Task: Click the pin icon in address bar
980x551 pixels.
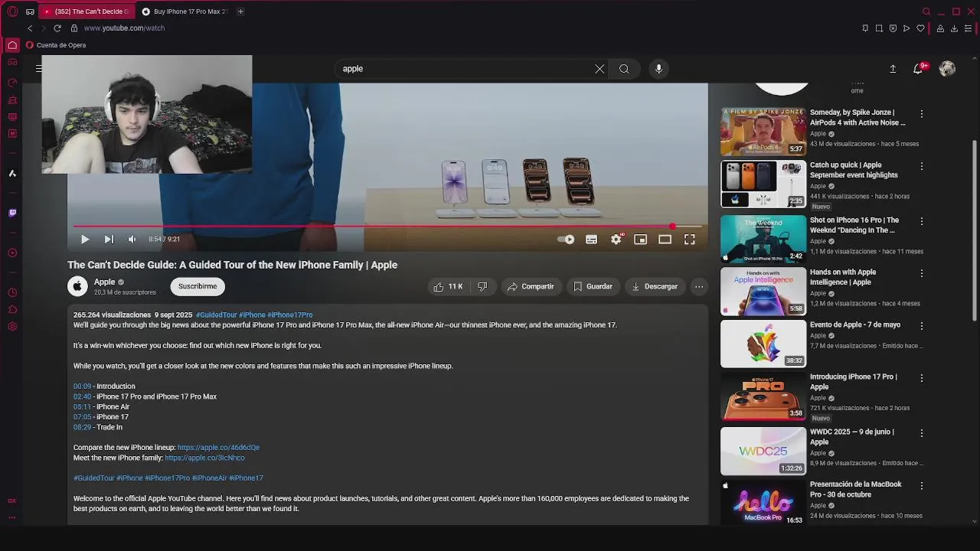Action: tap(865, 28)
